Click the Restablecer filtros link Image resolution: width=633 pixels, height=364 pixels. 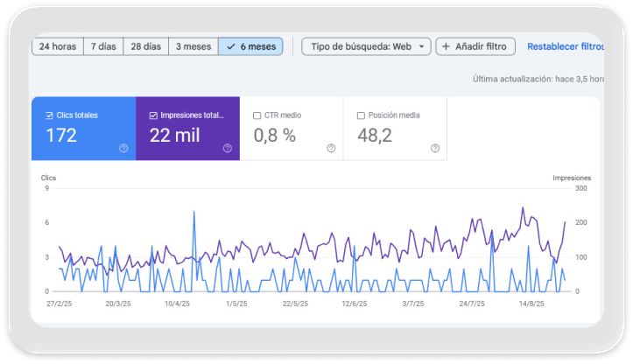tap(566, 46)
